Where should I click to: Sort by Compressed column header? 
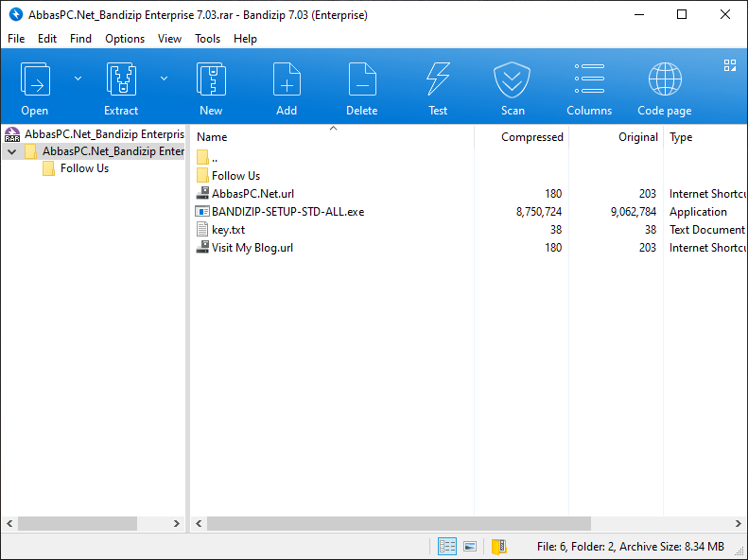pyautogui.click(x=521, y=137)
